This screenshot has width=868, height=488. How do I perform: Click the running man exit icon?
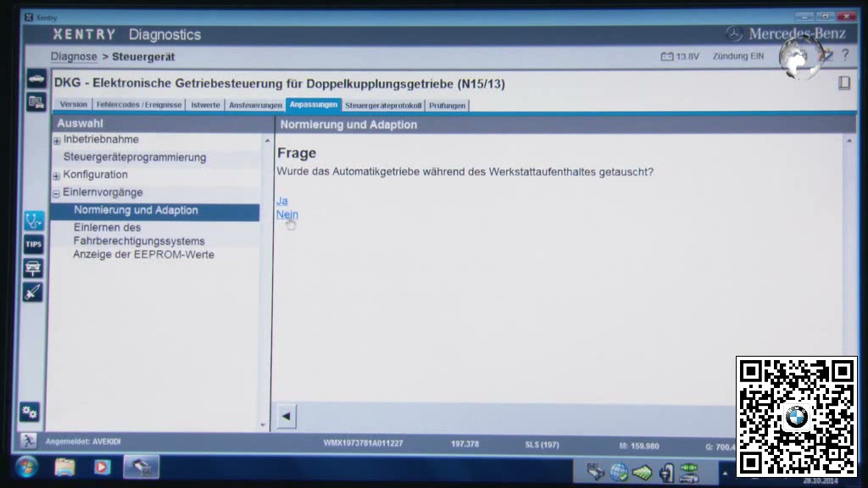point(28,441)
